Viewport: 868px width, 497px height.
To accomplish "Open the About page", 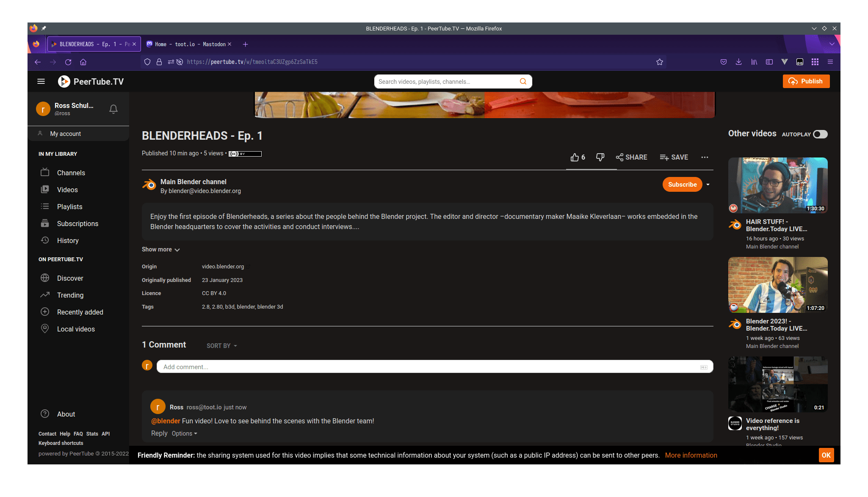I will 66,414.
